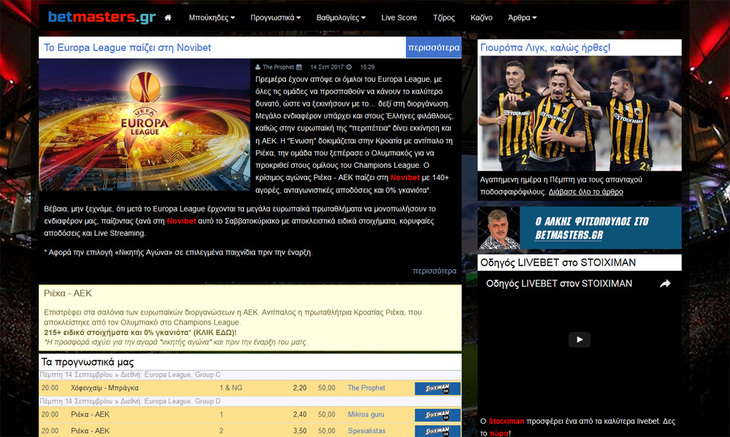
Task: Click the Stoiximan logo in the Χόφενχαϊμ row
Action: click(437, 388)
